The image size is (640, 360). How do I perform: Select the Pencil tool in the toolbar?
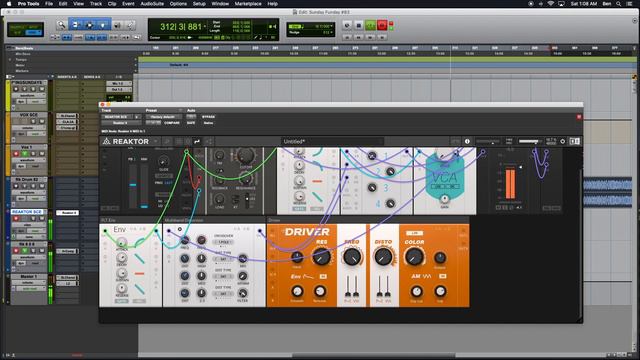click(130, 25)
